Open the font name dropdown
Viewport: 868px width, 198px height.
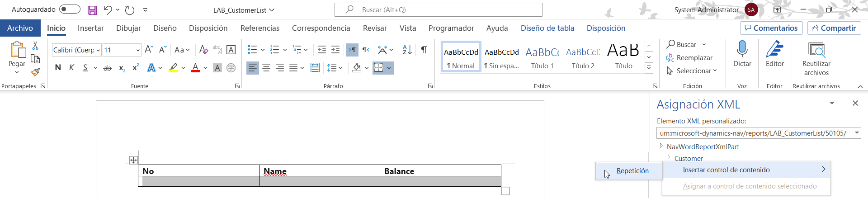point(98,50)
